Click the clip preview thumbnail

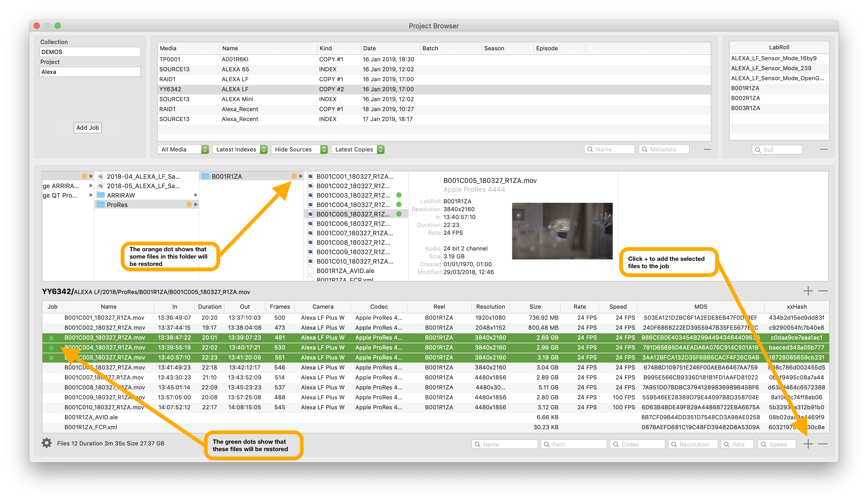click(x=562, y=231)
